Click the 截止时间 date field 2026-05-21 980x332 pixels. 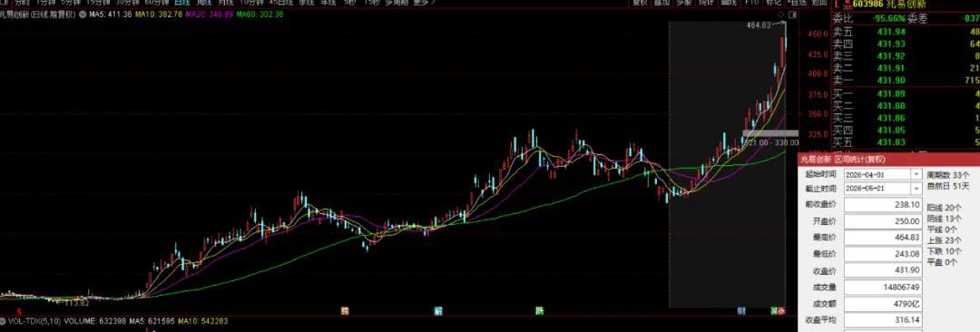[x=877, y=188]
